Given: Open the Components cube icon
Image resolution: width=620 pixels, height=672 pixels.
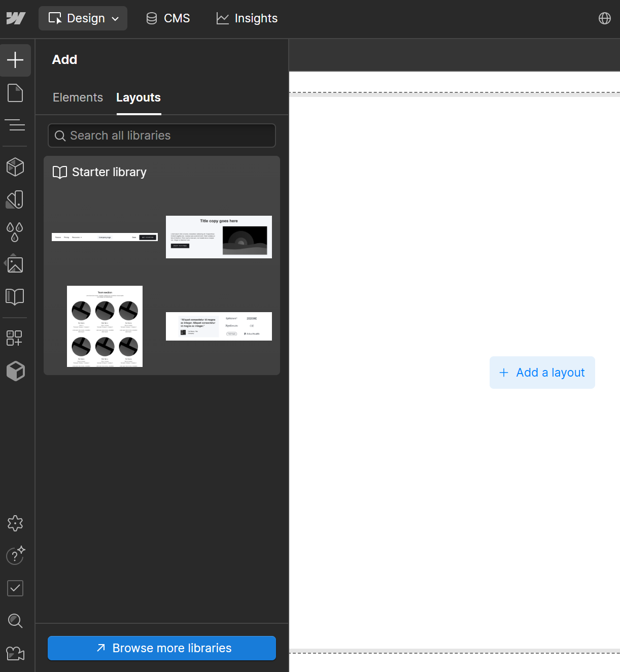Looking at the screenshot, I should (15, 167).
